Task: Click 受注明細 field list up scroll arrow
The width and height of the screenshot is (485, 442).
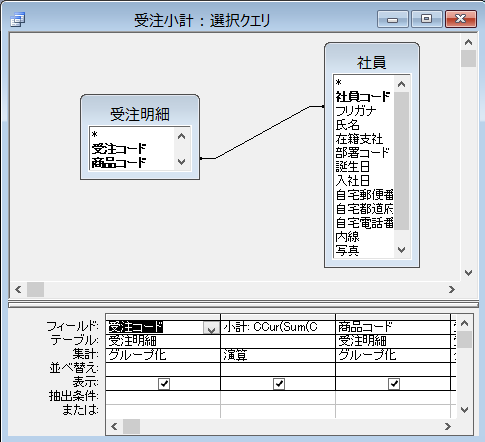Action: [x=181, y=136]
